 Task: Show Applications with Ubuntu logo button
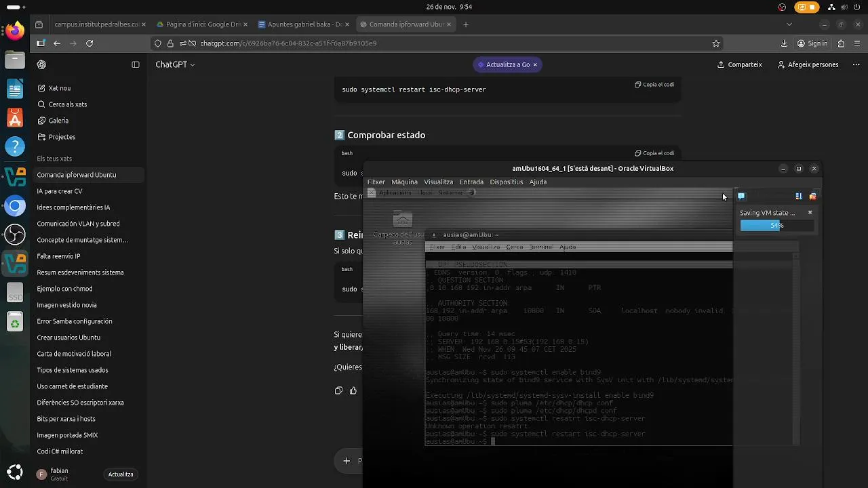[15, 472]
